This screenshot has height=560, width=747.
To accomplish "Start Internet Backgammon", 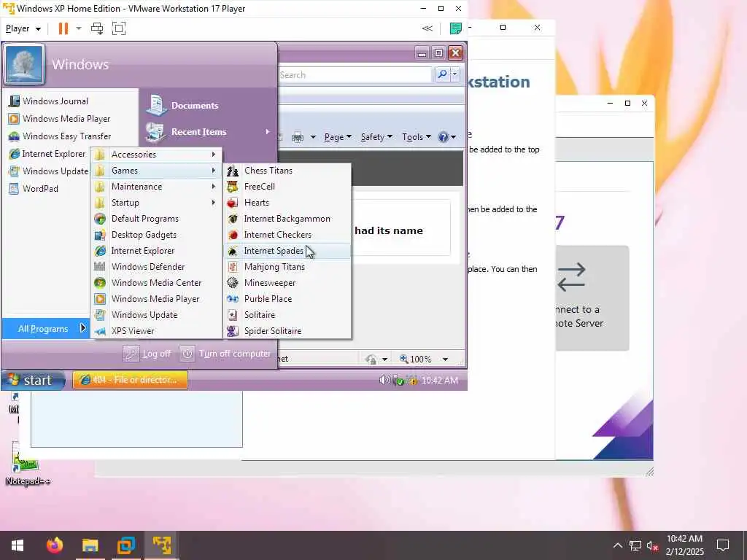I will point(287,219).
